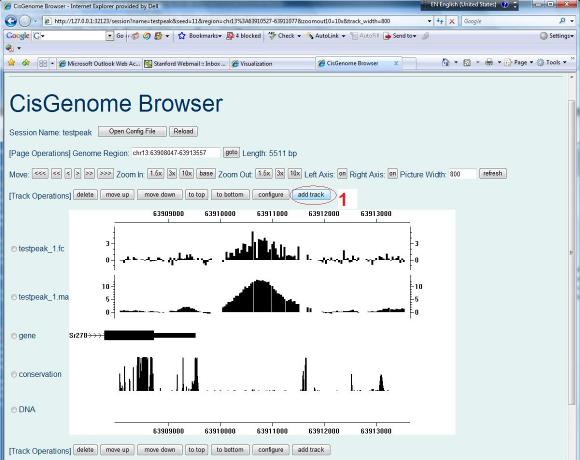Select the conservation track radio button
The height and width of the screenshot is (460, 580).
[x=14, y=375]
